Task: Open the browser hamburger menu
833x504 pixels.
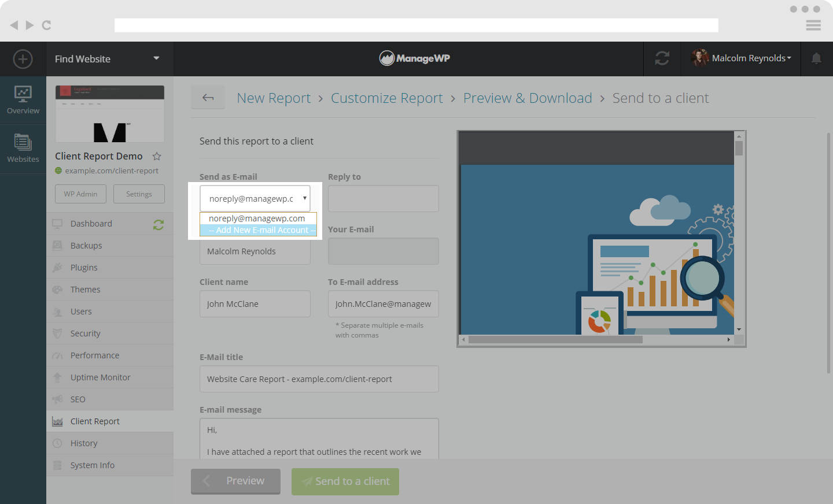Action: (813, 25)
